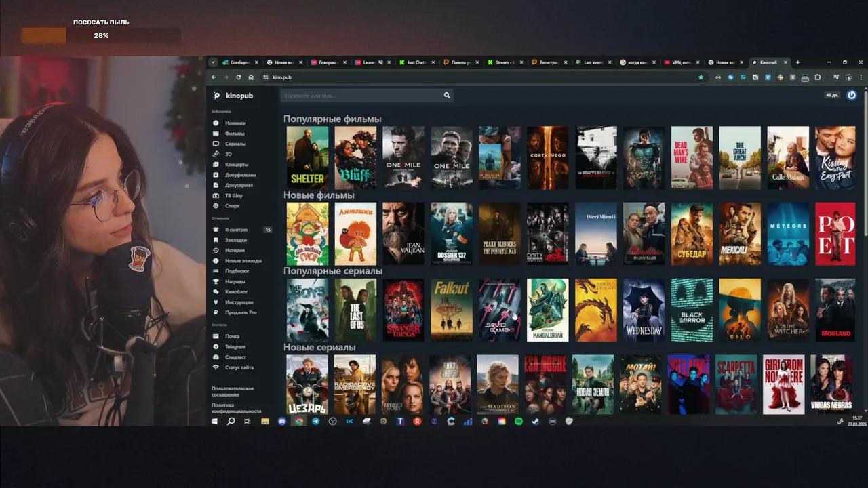The width and height of the screenshot is (868, 488).
Task: Open the Peaky Blinders movie poster
Action: pos(500,234)
